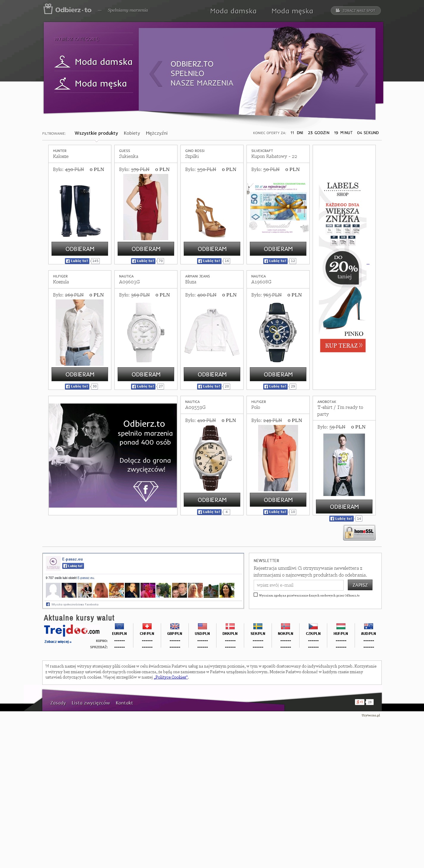Go to previous banner slide arrow
This screenshot has height=868, width=424.
coord(156,73)
